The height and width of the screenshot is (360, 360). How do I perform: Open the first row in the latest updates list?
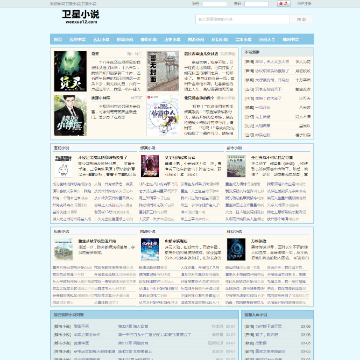click(x=144, y=326)
